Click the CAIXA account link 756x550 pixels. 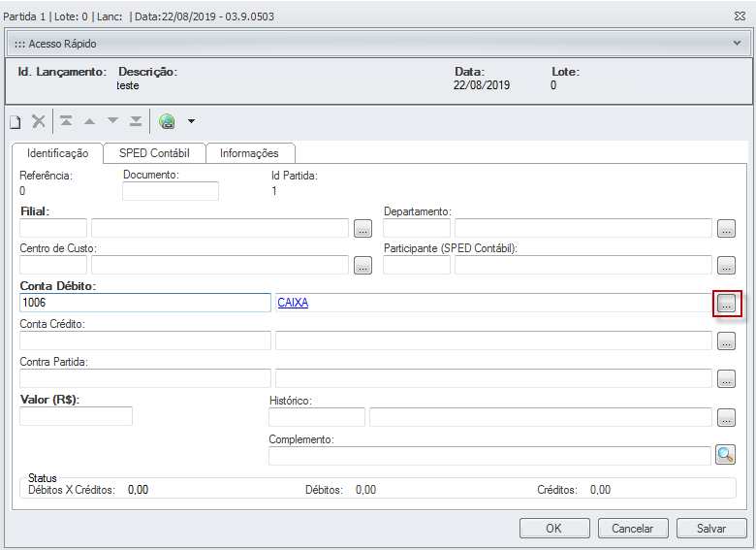(293, 303)
